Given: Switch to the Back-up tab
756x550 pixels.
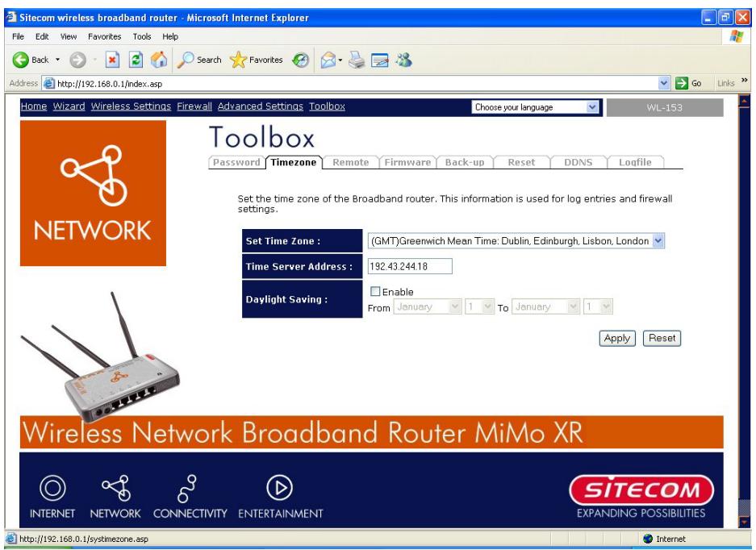Looking at the screenshot, I should click(465, 162).
